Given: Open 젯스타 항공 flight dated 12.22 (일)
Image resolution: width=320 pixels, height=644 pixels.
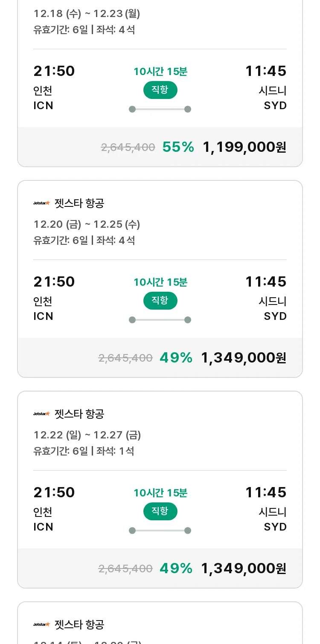Looking at the screenshot, I should coord(160,490).
